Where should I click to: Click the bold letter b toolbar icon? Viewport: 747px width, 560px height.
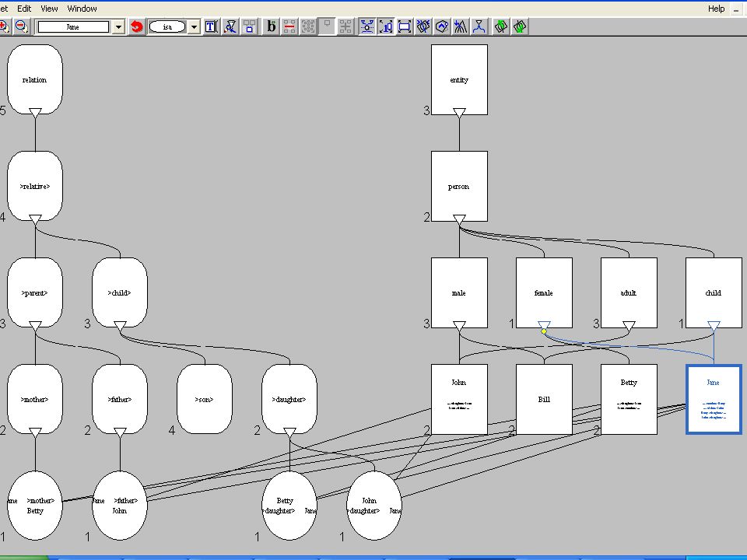coord(271,26)
